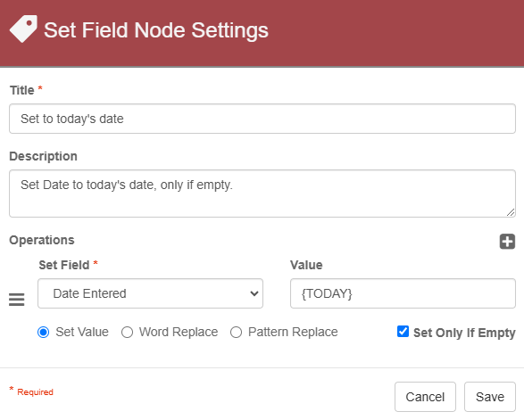Click the plus icon to add operation
Image resolution: width=524 pixels, height=420 pixels.
point(507,242)
